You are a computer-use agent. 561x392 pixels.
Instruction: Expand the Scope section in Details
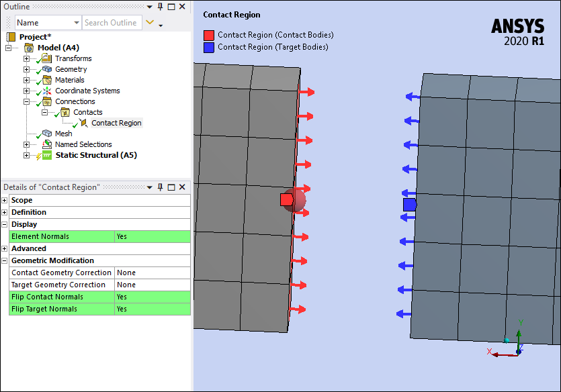[5, 200]
